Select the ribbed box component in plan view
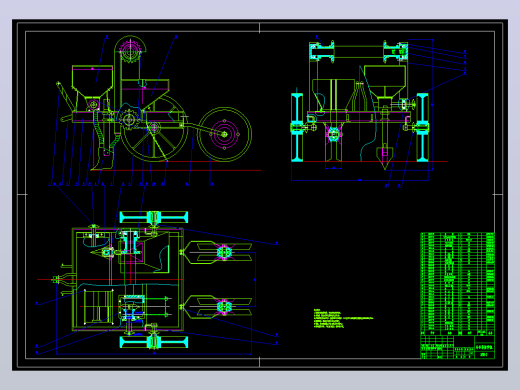Image resolution: width=520 pixels, height=390 pixels. click(x=98, y=307)
